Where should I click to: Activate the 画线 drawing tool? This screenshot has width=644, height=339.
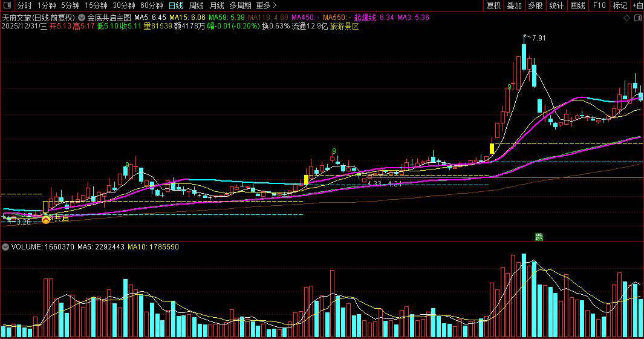tap(578, 5)
